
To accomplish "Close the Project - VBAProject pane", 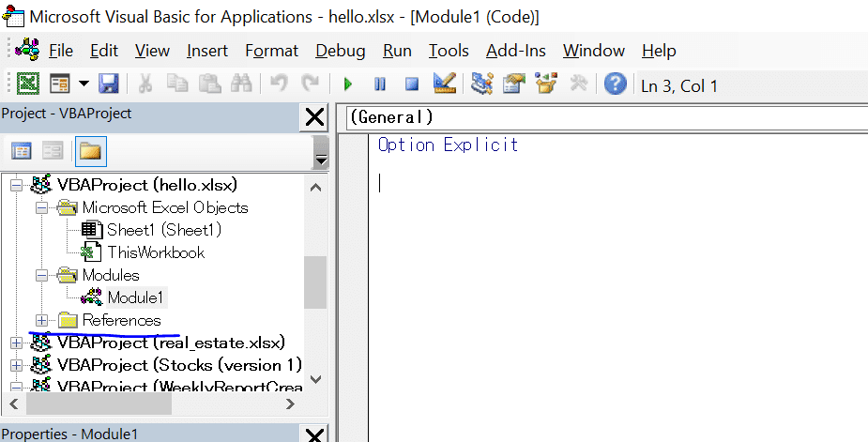I will coord(314,117).
